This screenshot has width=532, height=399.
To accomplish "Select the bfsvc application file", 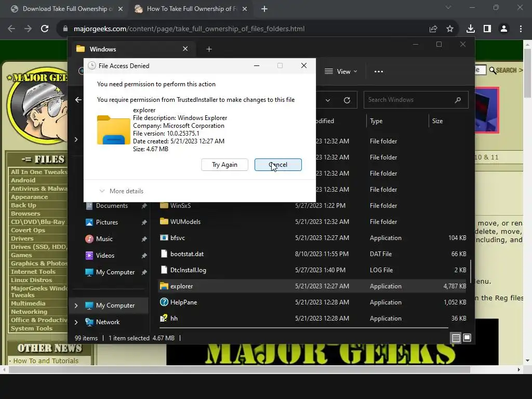I will [312, 237].
